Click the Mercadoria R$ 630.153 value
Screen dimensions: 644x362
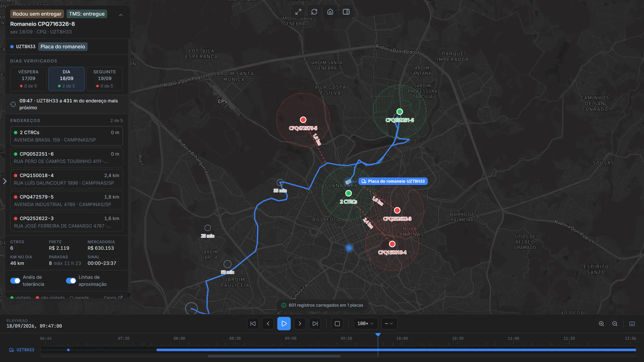tap(101, 248)
